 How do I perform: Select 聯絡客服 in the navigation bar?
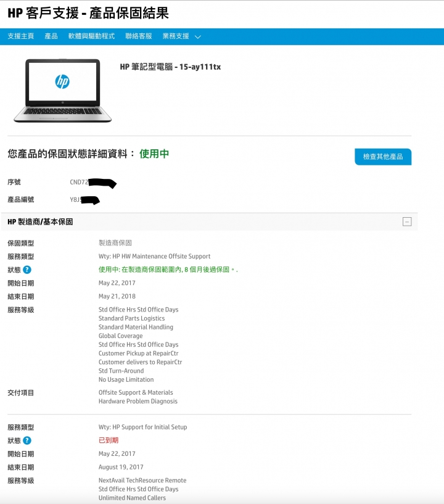click(x=139, y=36)
